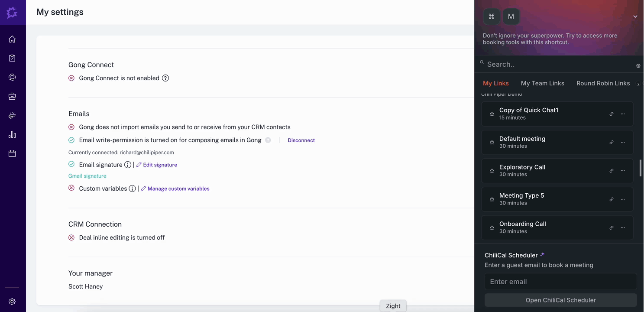Click the clipboard checklist sidebar icon
This screenshot has height=312, width=644.
pos(12,58)
